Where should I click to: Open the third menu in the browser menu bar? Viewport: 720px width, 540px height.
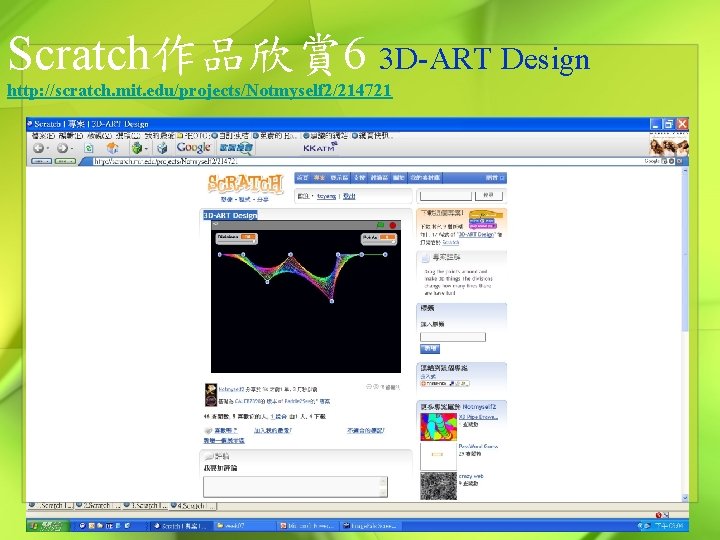pos(100,136)
